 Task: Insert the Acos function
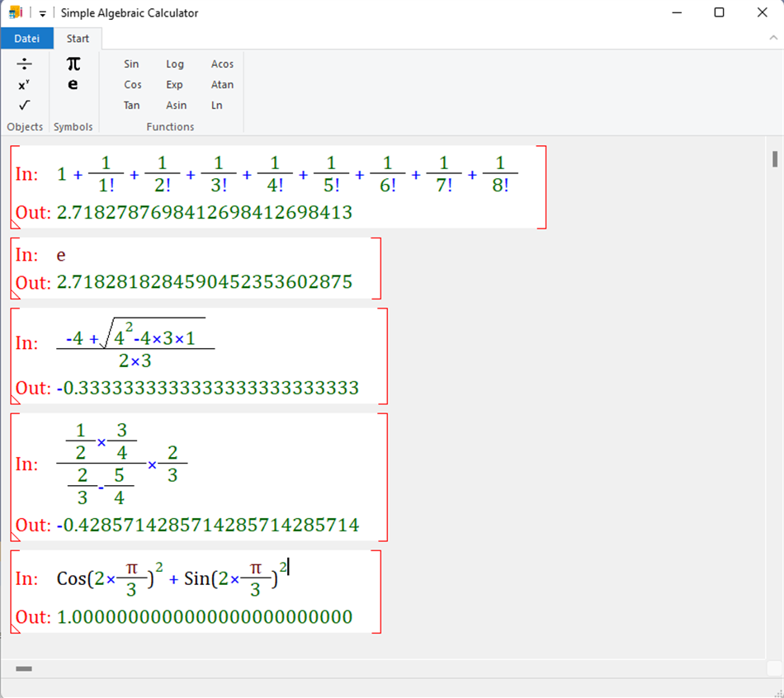click(222, 64)
